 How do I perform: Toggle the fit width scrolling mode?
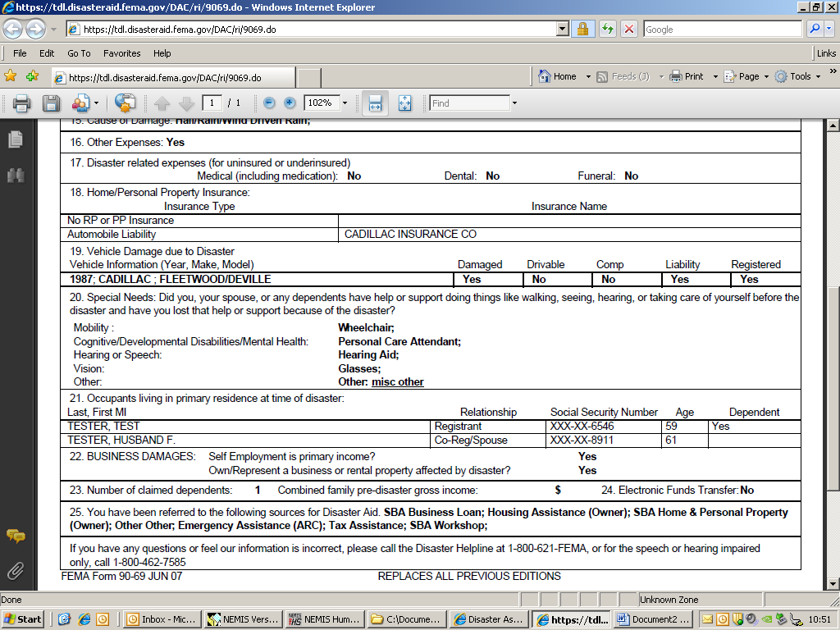coord(375,103)
